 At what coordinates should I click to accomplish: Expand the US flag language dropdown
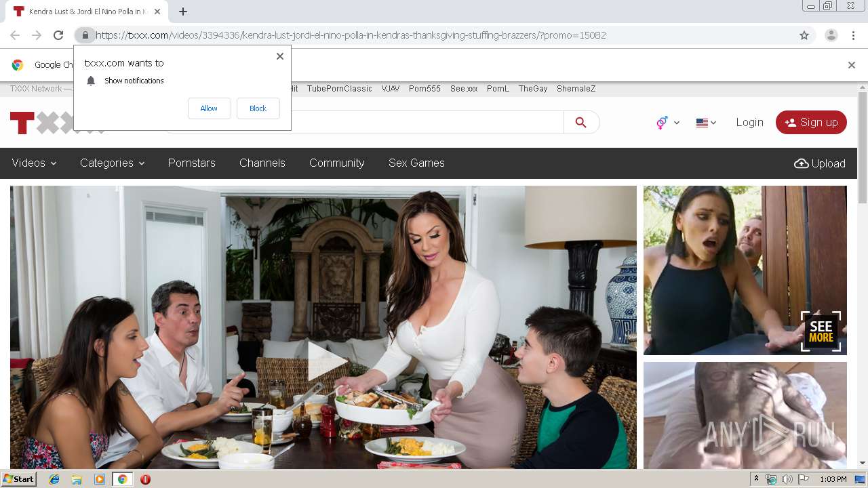[x=706, y=123]
